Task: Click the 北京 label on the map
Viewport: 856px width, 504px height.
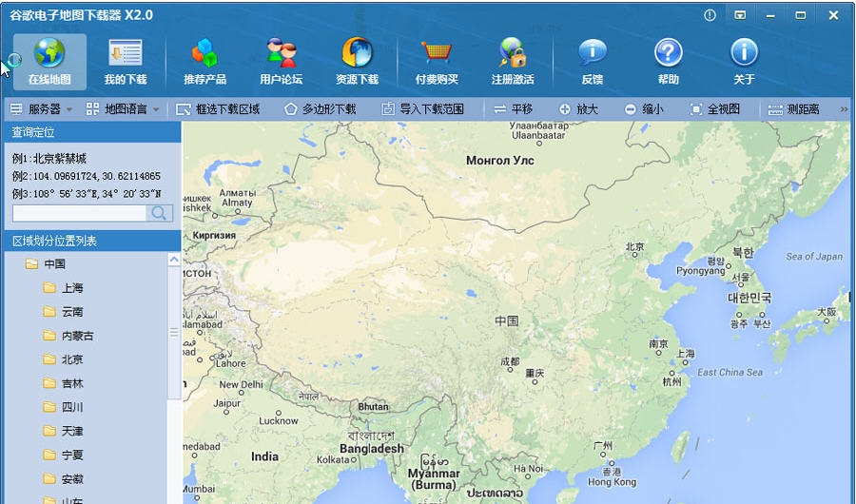Action: pos(635,247)
